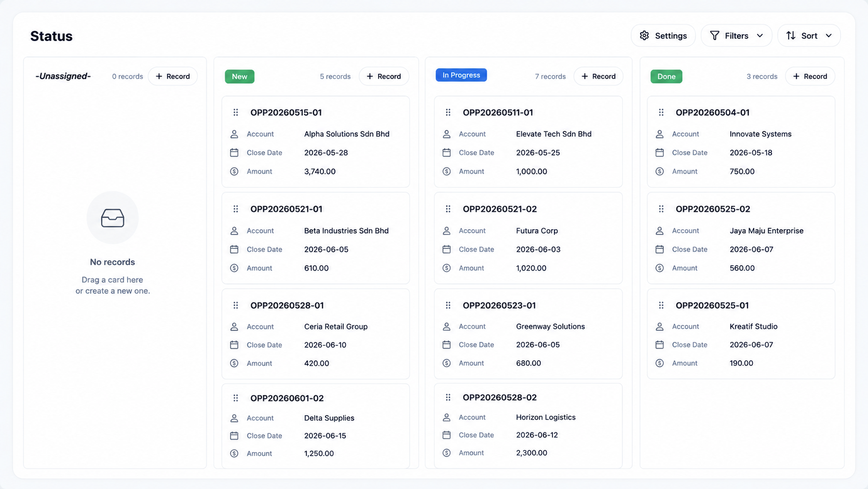Click the 7 records count label
This screenshot has width=868, height=489.
click(550, 76)
